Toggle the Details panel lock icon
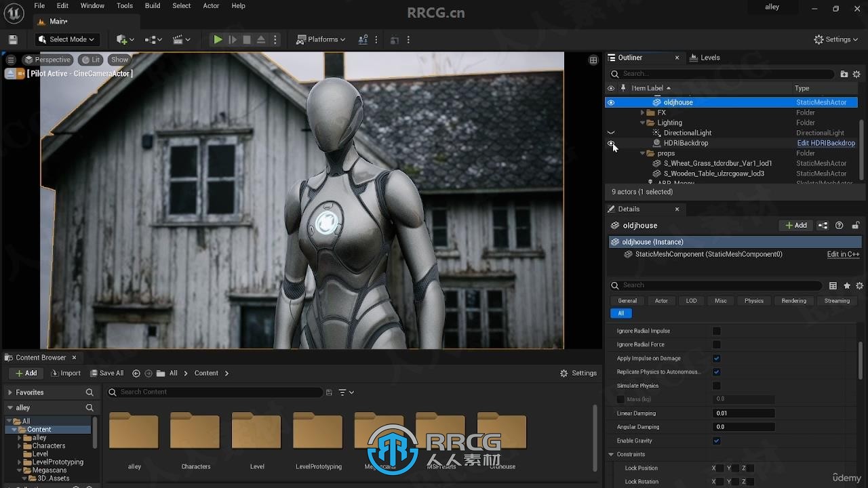Screen dimensions: 868x488 (856, 226)
